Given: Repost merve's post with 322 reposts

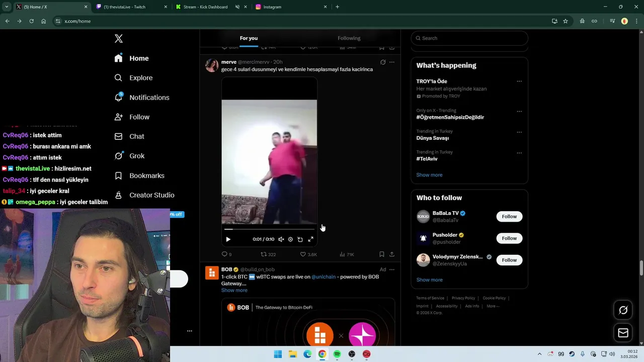Looking at the screenshot, I should coord(268,254).
